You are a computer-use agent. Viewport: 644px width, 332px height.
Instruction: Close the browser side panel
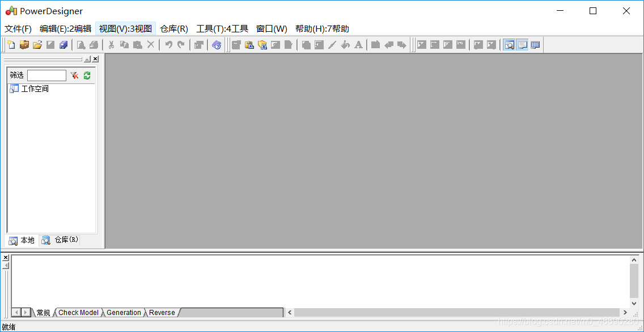coord(95,59)
